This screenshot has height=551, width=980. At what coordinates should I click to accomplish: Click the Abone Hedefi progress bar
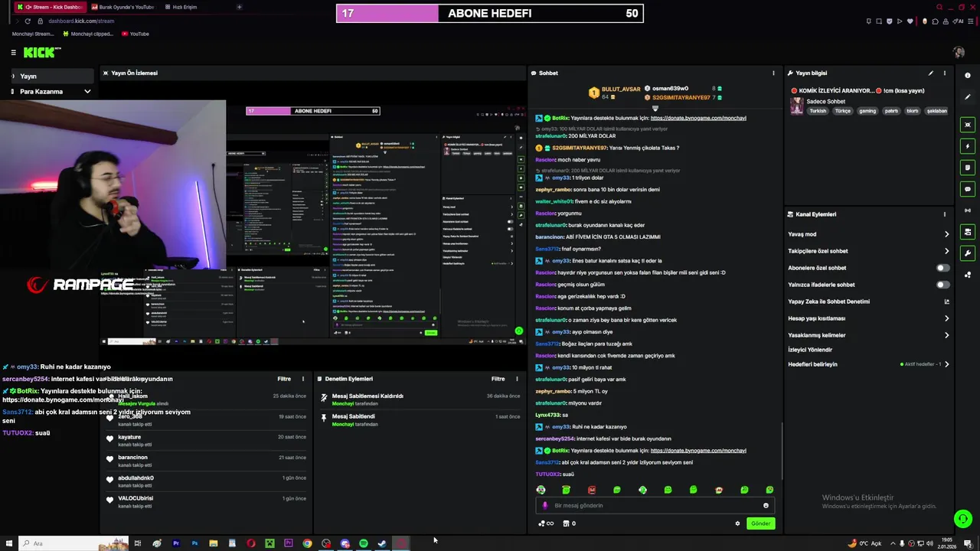(x=490, y=13)
